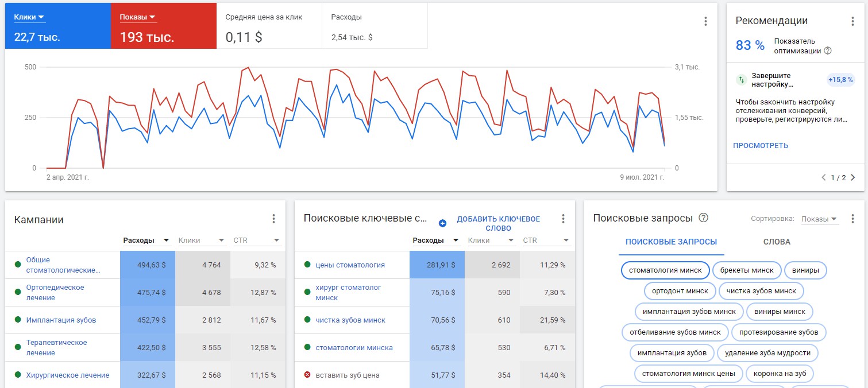The image size is (868, 388).
Task: Go to next recommendation with right chevron
Action: coord(852,177)
